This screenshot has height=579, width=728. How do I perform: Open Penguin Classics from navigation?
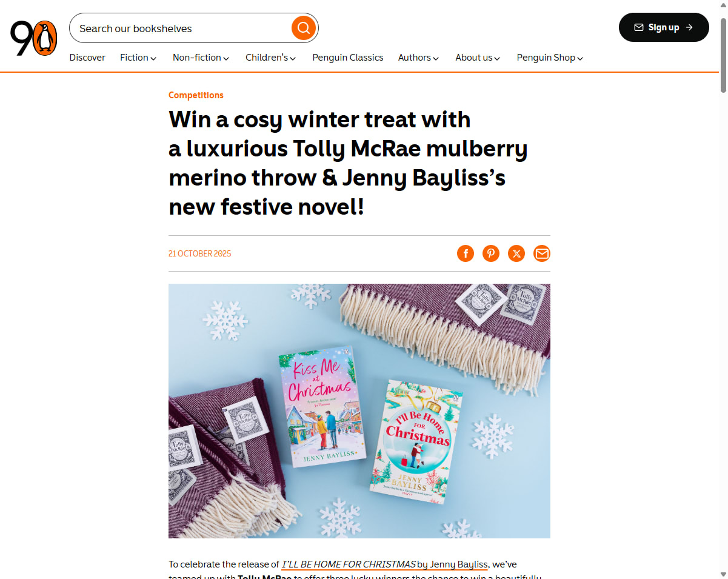348,58
